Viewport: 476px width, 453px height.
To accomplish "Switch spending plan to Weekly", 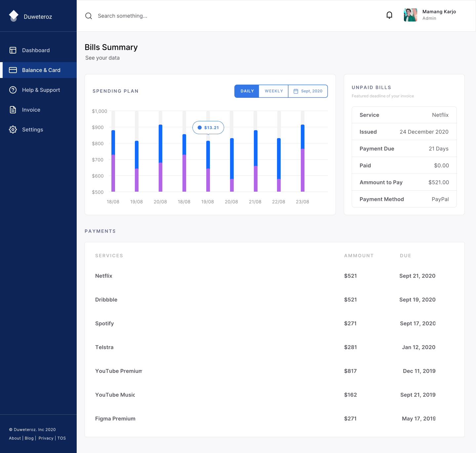I will (x=274, y=91).
